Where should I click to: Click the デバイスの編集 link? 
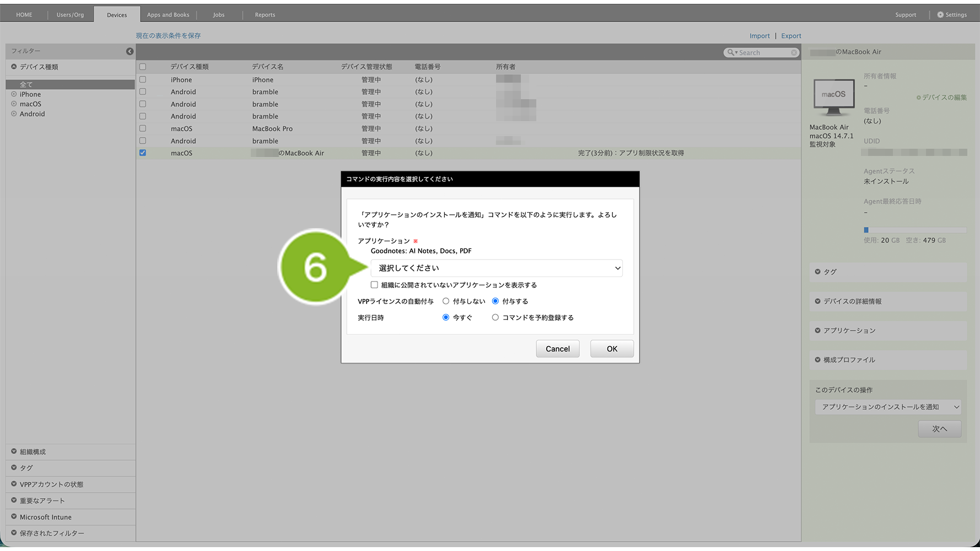tap(941, 98)
